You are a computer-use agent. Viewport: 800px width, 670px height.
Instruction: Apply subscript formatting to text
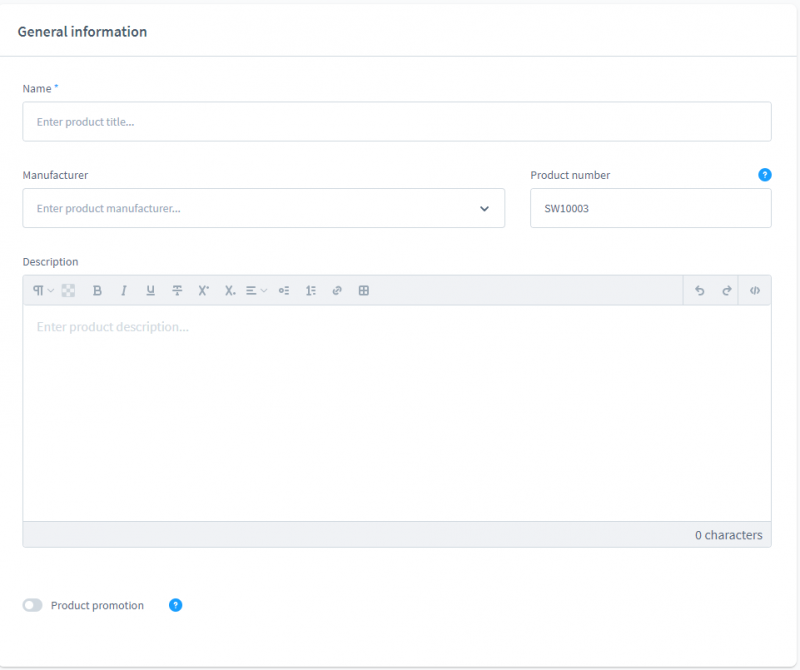coord(229,290)
